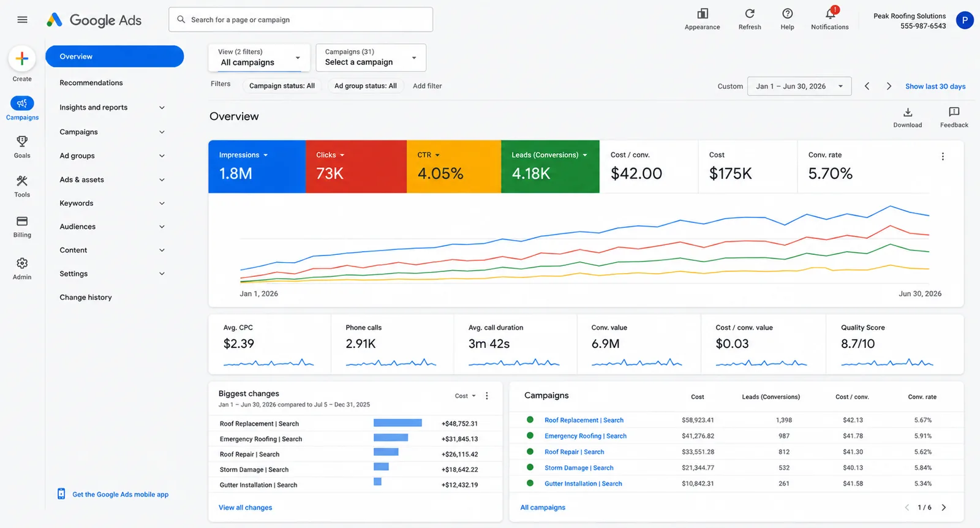Click the Phone calls 2.91K card
The height and width of the screenshot is (528, 980).
[x=393, y=344]
